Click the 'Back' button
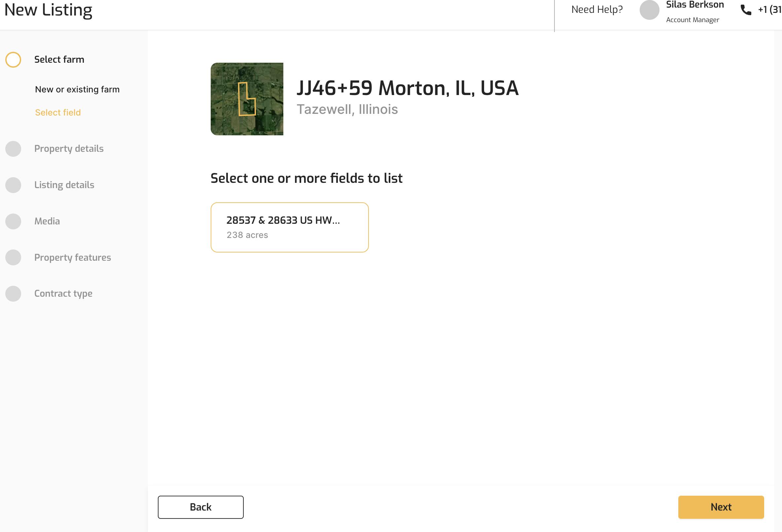Screen dimensions: 782x532 pos(200,507)
